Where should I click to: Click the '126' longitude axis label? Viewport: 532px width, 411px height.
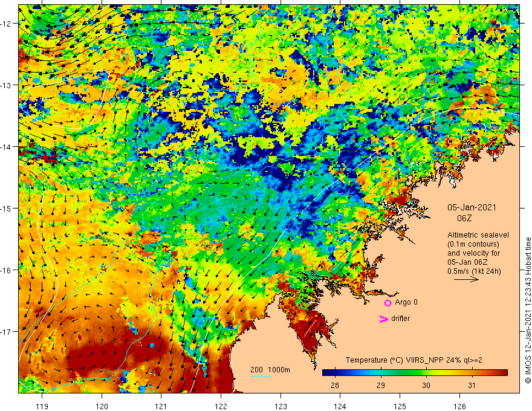pos(459,406)
